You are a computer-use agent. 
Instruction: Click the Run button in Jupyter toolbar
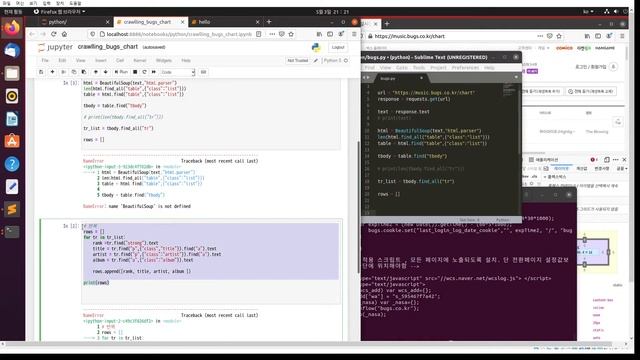coord(121,72)
